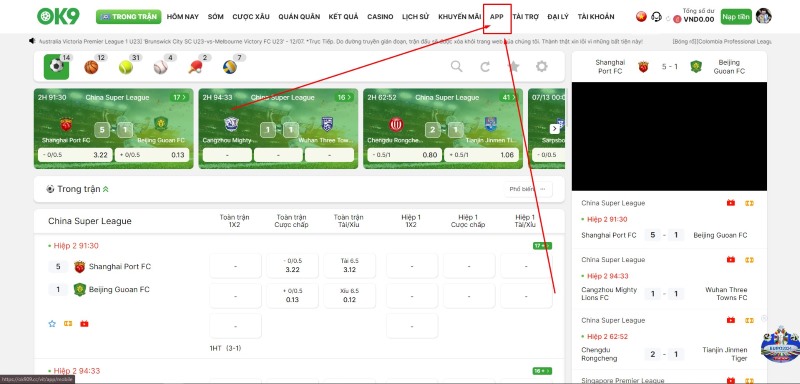This screenshot has width=800, height=384.
Task: Click the OK9 logo
Action: 58,16
